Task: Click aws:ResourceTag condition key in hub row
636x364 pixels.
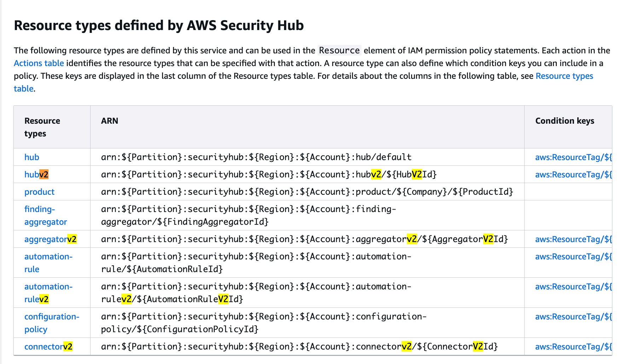Action: tap(573, 157)
